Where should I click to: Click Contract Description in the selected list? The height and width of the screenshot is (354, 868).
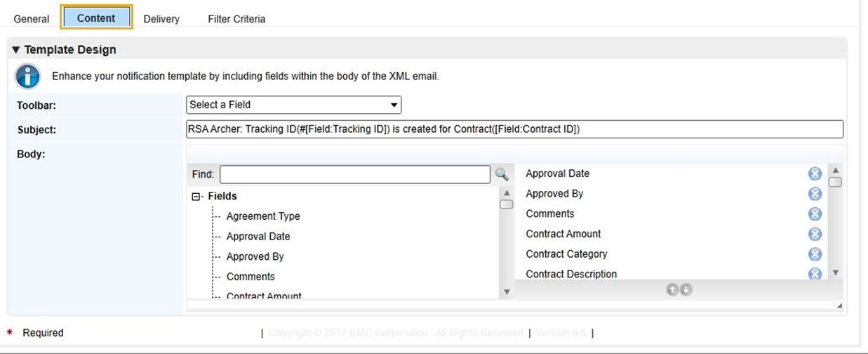coord(571,274)
